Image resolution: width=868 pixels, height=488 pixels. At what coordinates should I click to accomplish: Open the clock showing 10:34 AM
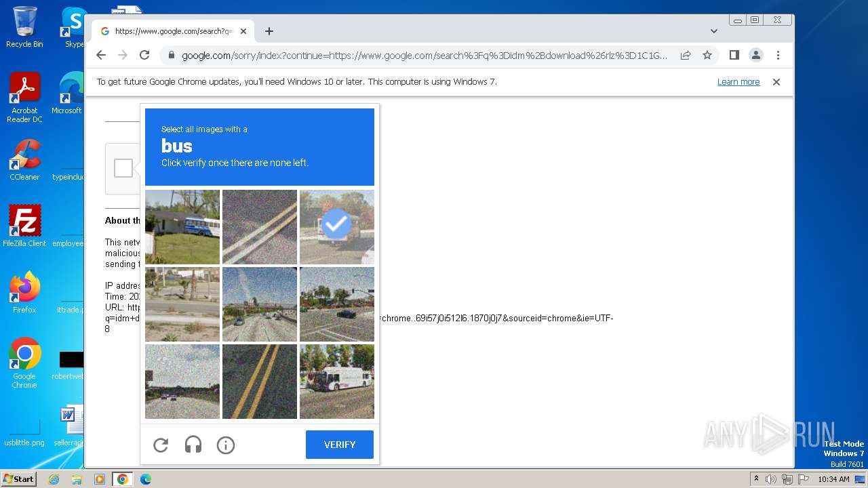[833, 479]
